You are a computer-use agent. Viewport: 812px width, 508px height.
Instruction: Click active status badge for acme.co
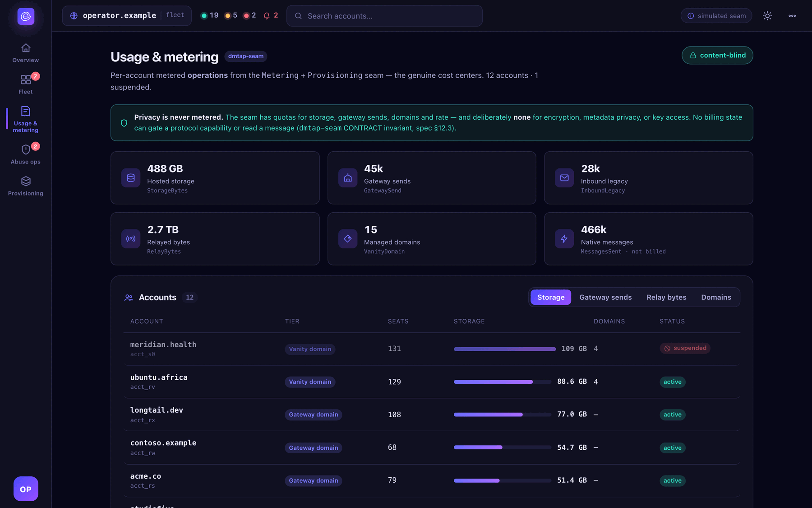(x=672, y=480)
